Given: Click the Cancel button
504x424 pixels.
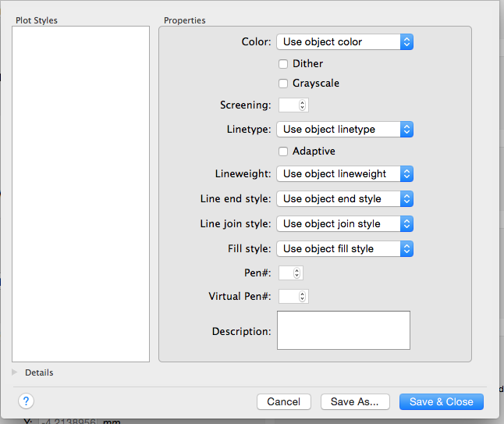Looking at the screenshot, I should click(283, 401).
